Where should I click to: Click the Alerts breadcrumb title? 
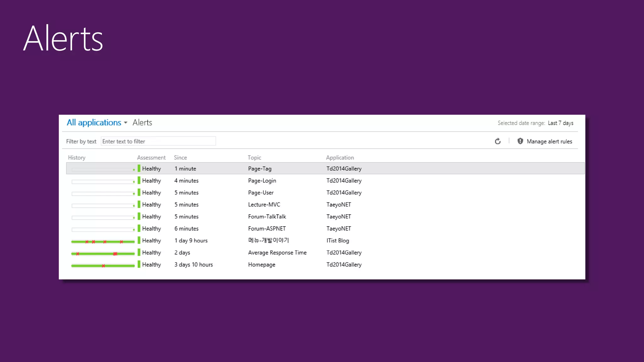coord(142,123)
